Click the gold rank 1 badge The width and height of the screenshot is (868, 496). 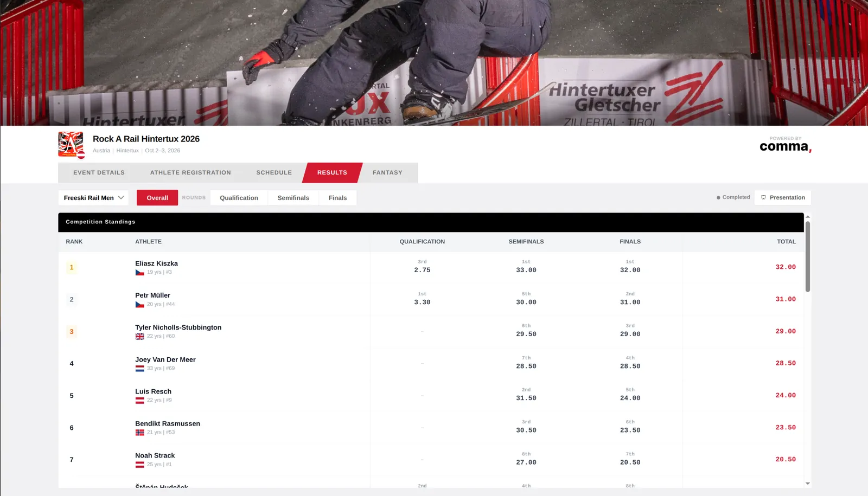(x=72, y=267)
